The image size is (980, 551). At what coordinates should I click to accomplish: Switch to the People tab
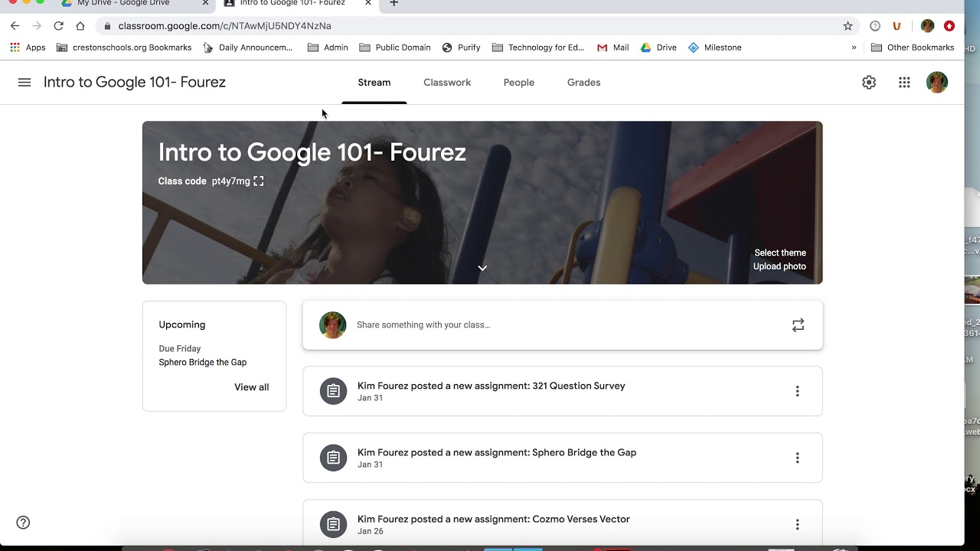pyautogui.click(x=519, y=83)
